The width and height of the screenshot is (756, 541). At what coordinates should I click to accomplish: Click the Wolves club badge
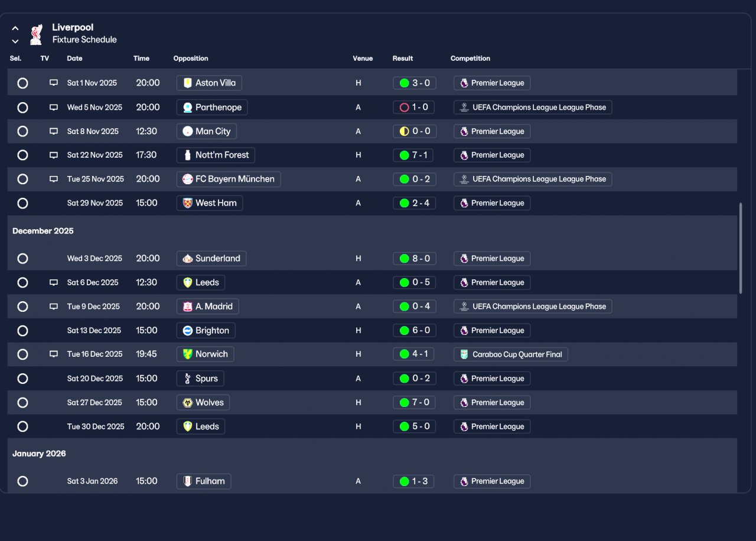click(x=188, y=403)
